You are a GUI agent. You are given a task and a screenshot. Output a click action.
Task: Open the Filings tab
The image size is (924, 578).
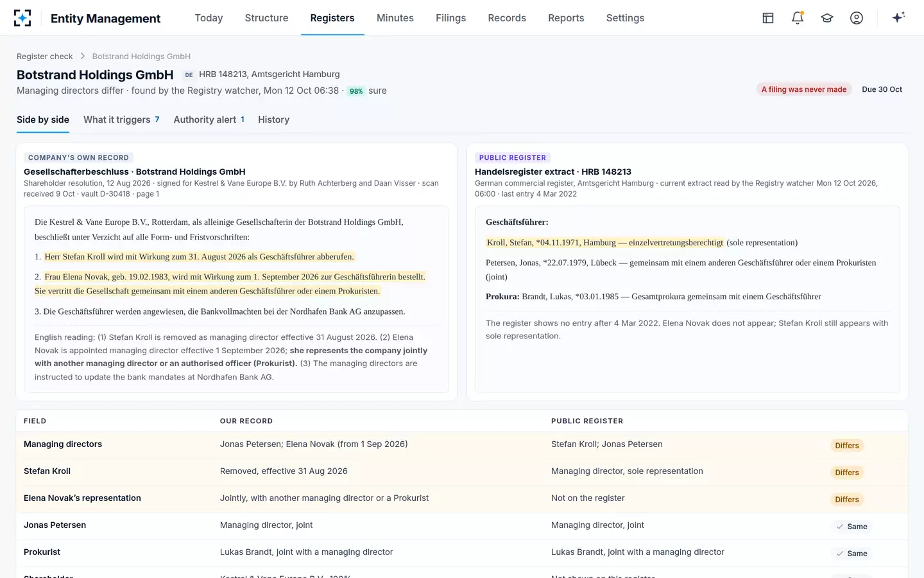point(450,18)
